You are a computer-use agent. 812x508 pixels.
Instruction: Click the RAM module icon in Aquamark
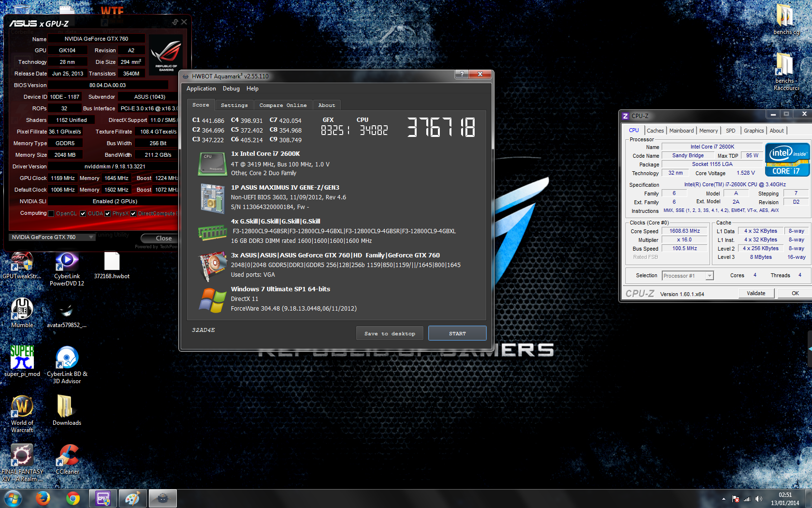point(213,233)
